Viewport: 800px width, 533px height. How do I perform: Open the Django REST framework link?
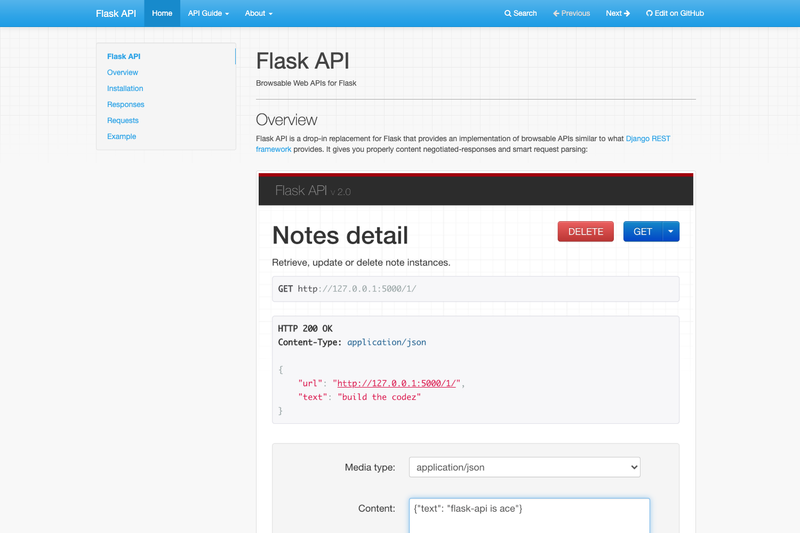tap(647, 138)
